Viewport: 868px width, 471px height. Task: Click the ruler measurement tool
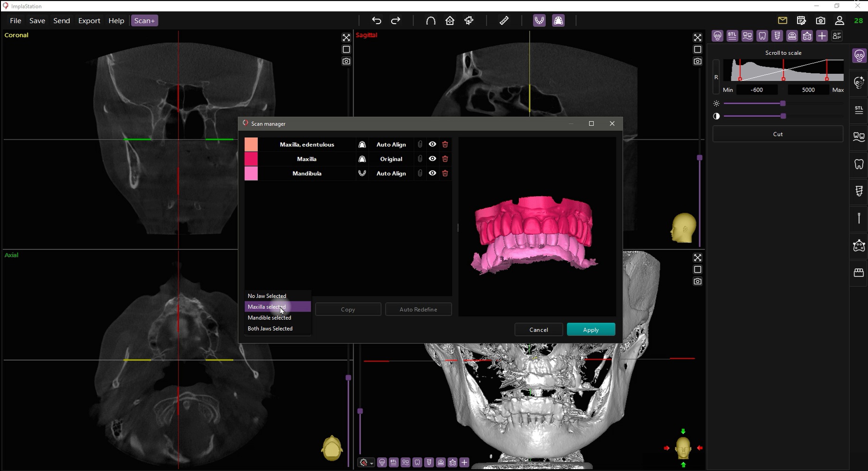coord(504,20)
